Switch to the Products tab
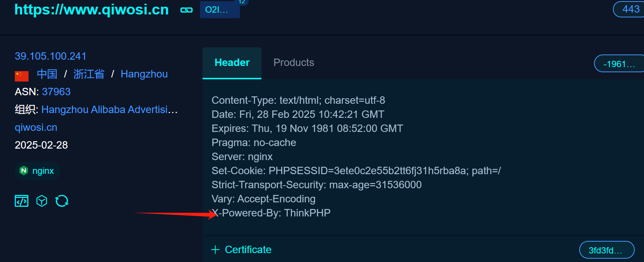The image size is (644, 262). (x=294, y=63)
